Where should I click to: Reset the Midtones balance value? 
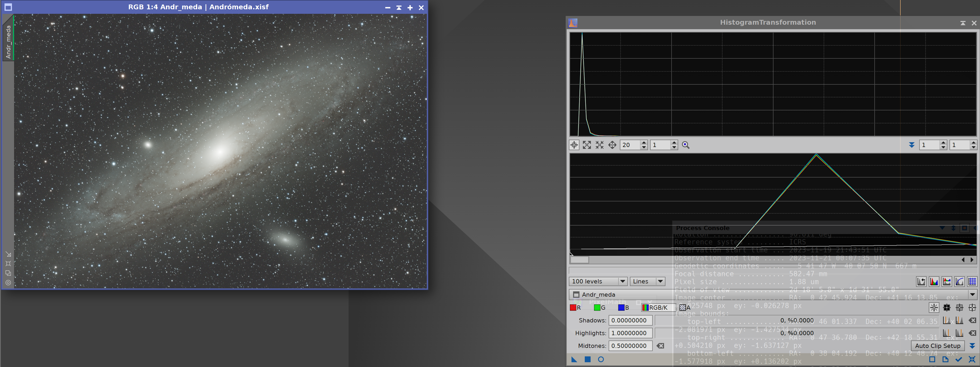pyautogui.click(x=660, y=346)
